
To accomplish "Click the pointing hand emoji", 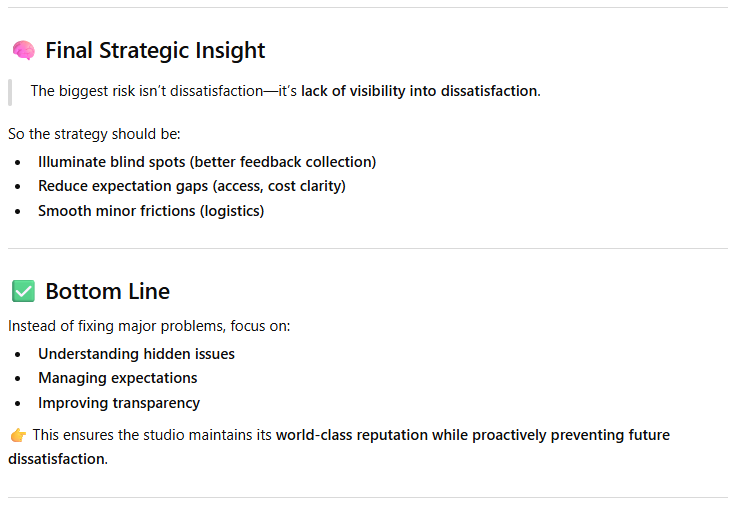I will [18, 435].
